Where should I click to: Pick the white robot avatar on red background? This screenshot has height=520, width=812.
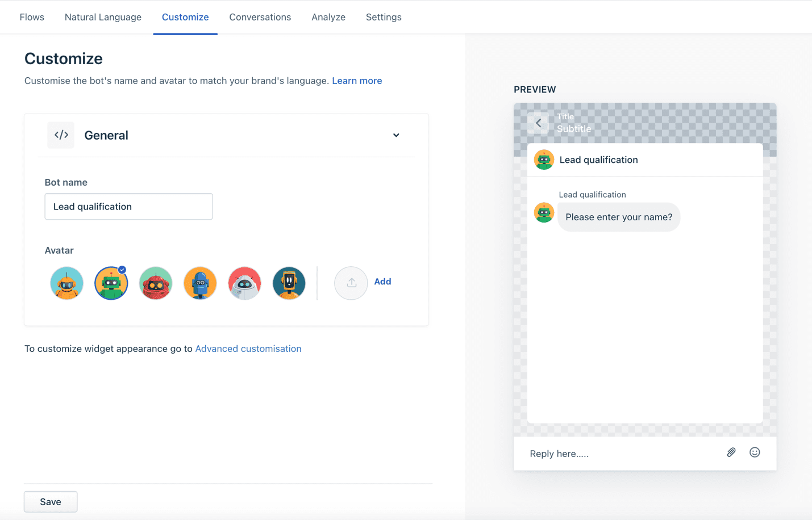(x=244, y=283)
